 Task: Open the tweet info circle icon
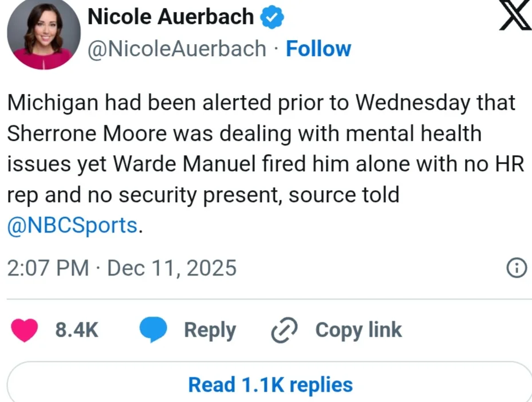tap(517, 267)
